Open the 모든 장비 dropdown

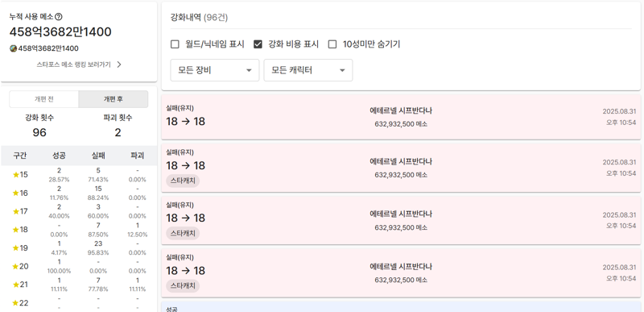(215, 70)
